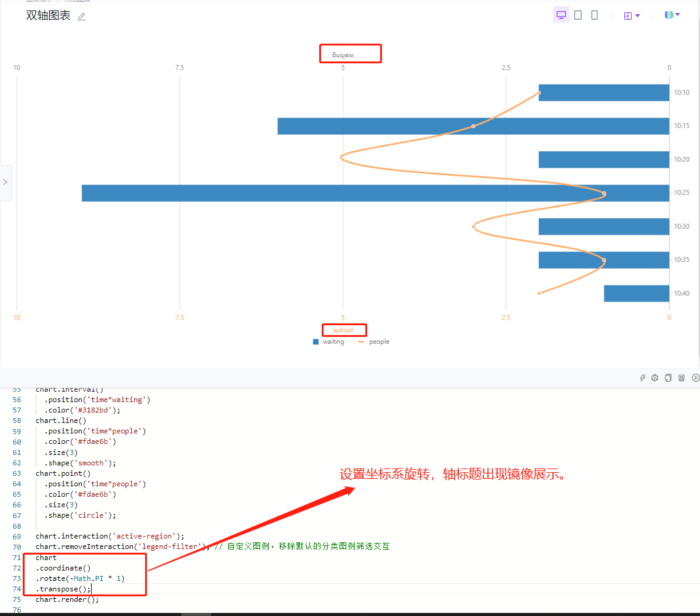The image size is (700, 616).
Task: Click line number 71 in gutter
Action: tap(17, 558)
